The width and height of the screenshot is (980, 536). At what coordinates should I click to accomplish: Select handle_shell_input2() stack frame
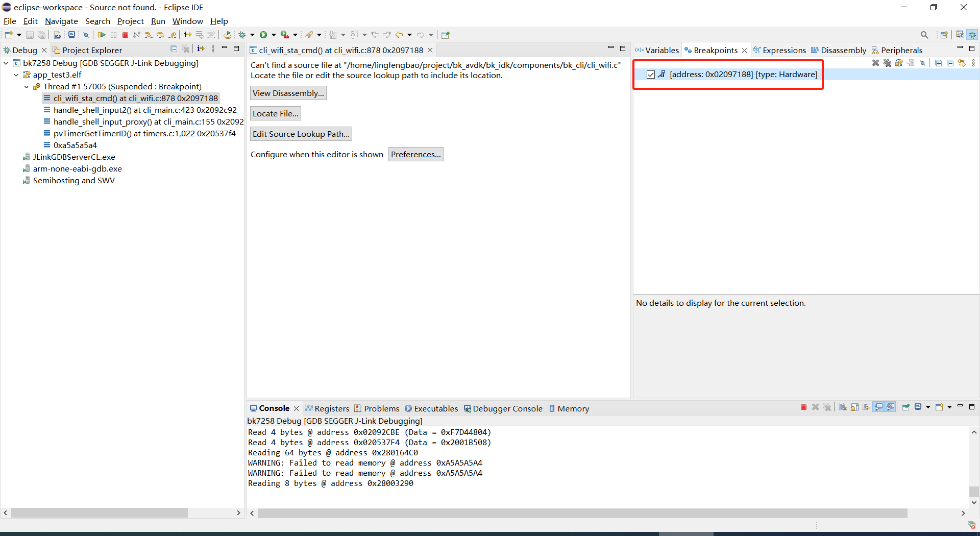144,110
